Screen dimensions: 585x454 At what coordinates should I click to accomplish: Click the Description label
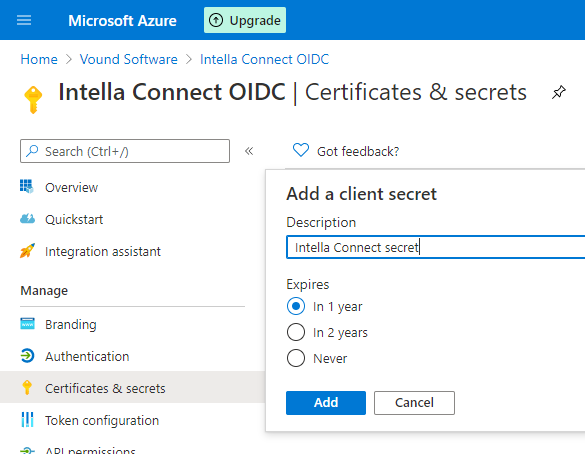321,222
